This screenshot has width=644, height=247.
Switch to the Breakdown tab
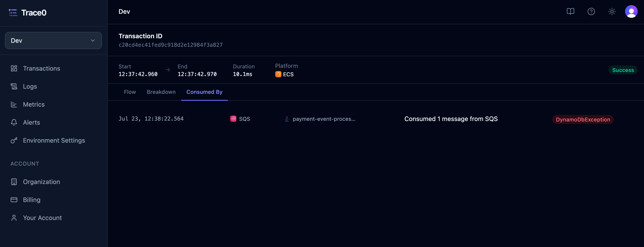161,92
